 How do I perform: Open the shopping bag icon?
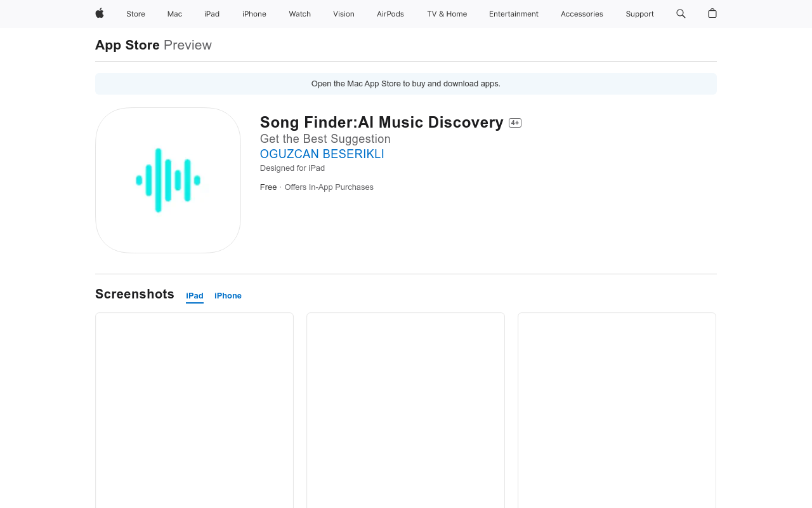(x=712, y=13)
